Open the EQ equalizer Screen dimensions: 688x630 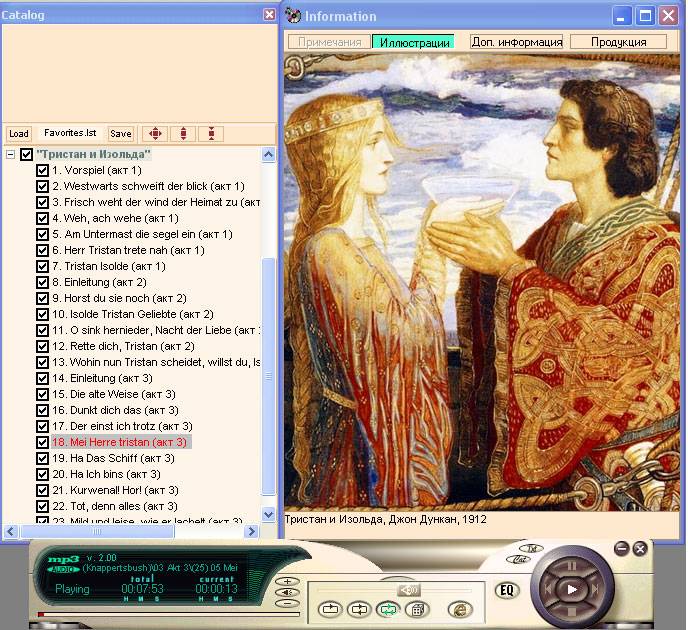(x=507, y=590)
